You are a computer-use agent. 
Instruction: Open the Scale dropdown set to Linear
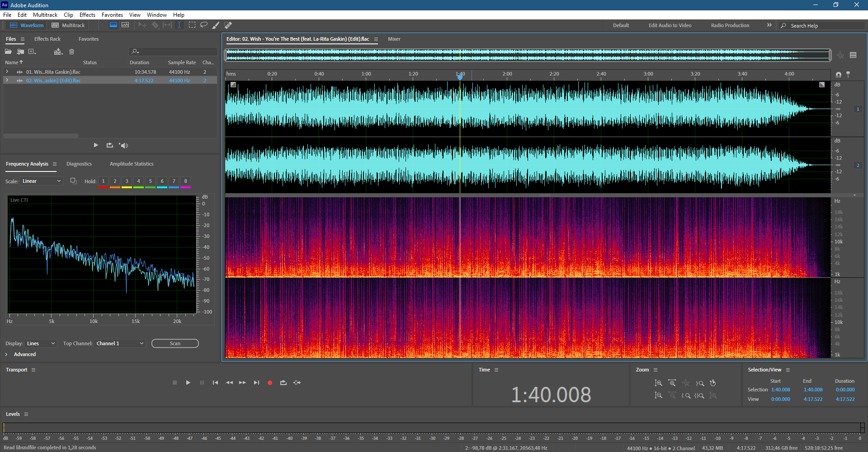42,181
